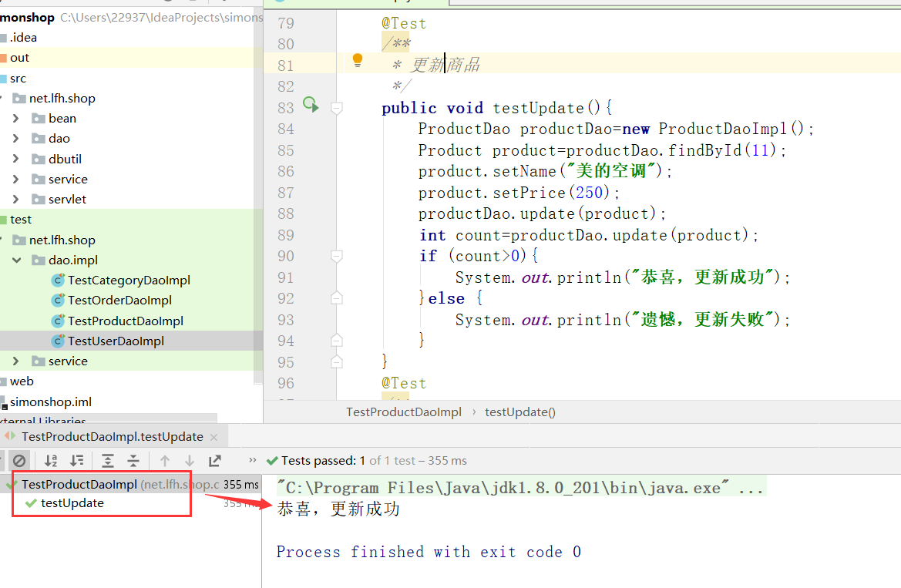Click line number 88 in the gutter

pyautogui.click(x=286, y=213)
